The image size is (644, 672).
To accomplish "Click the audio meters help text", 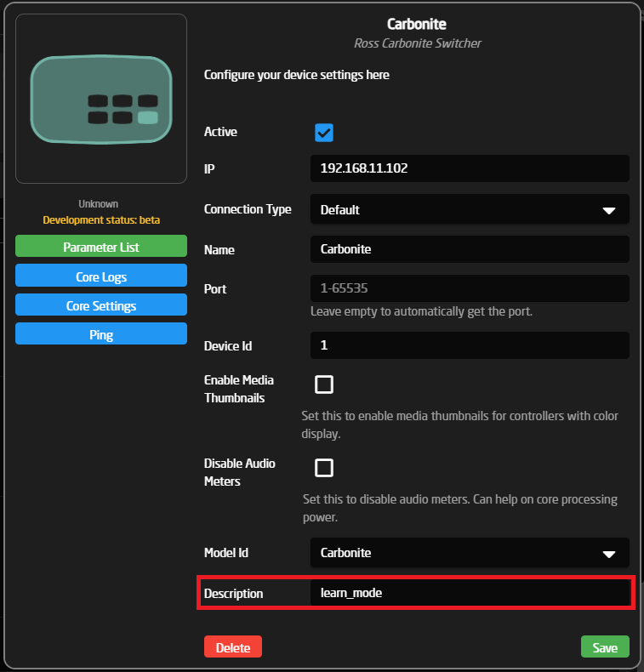I will click(x=459, y=509).
